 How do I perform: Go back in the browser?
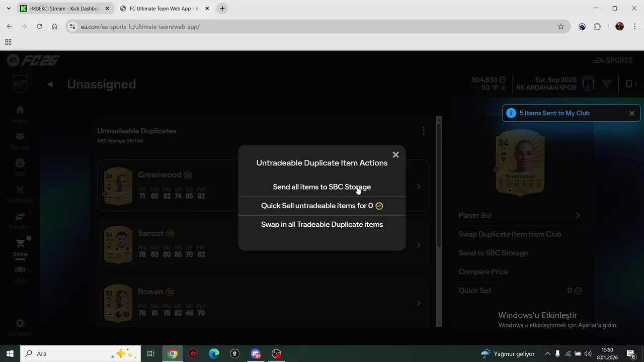(9, 27)
